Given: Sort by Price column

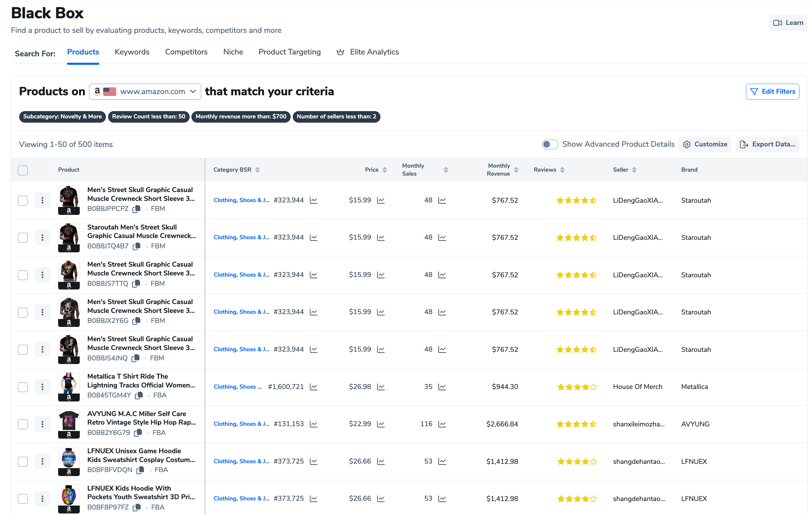Looking at the screenshot, I should point(385,170).
